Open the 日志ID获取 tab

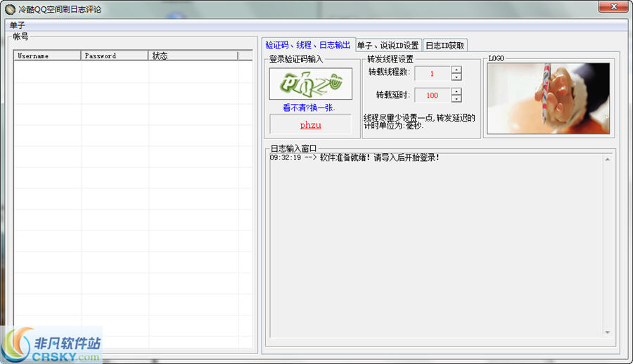tap(445, 46)
